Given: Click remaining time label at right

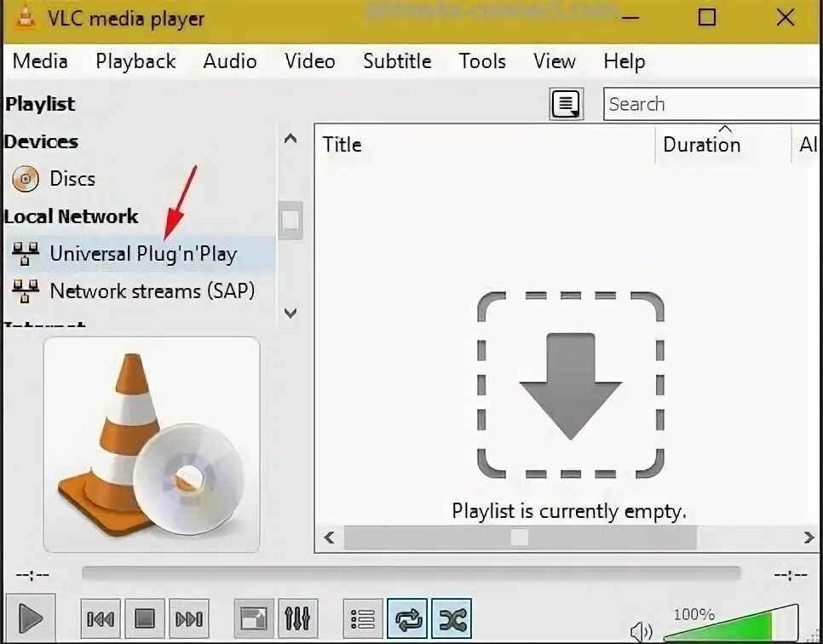Looking at the screenshot, I should pyautogui.click(x=791, y=576).
